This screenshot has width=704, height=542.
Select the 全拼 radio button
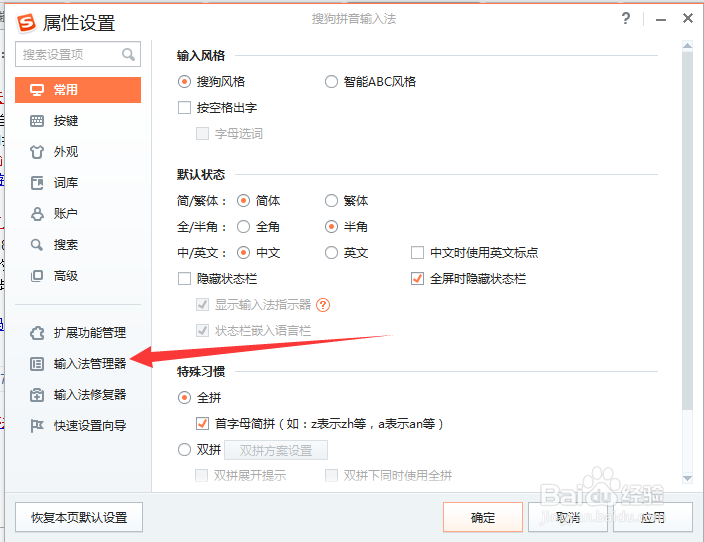(184, 398)
